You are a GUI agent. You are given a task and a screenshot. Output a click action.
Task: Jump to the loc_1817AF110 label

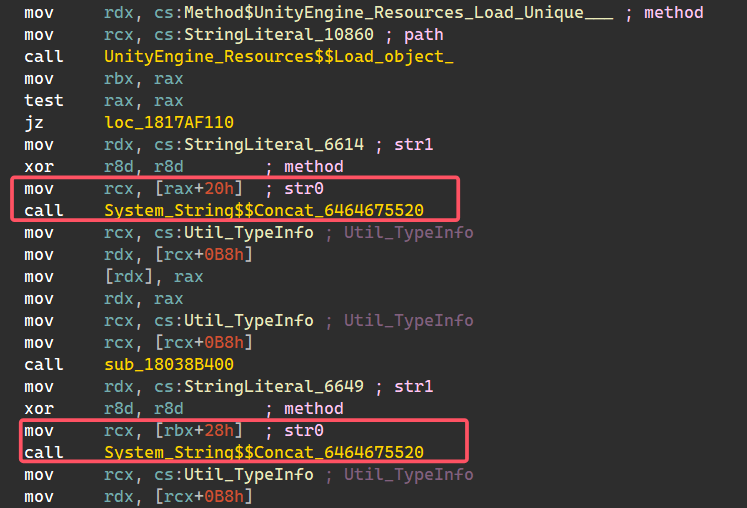click(x=168, y=123)
